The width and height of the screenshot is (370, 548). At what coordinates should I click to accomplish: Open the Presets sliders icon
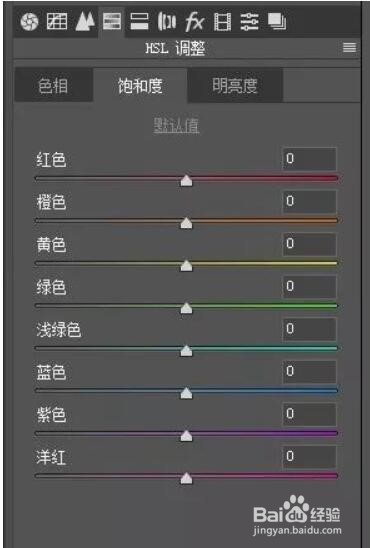click(x=249, y=22)
